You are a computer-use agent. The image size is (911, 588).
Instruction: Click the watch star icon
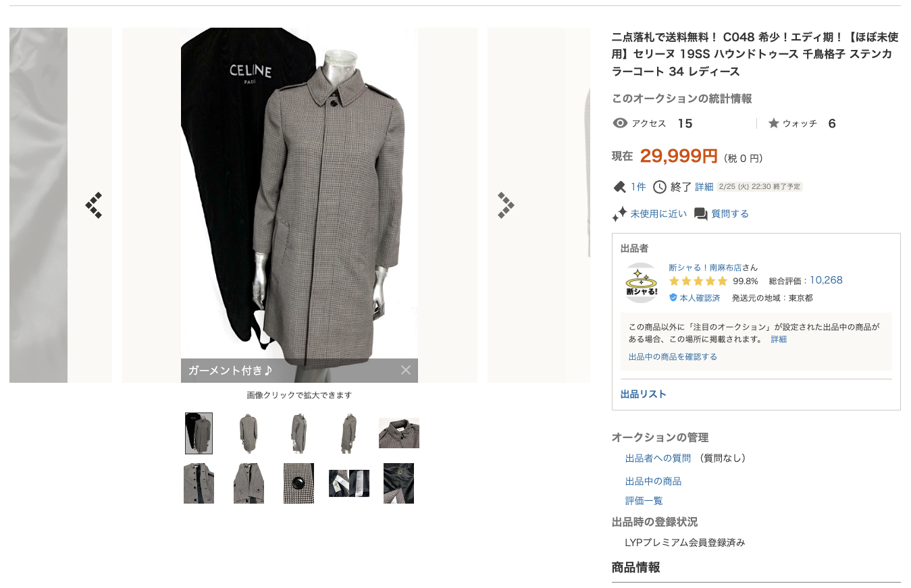[774, 124]
